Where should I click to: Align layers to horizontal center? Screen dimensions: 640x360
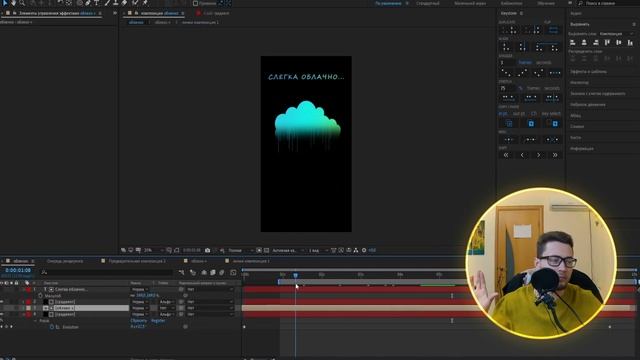click(584, 42)
